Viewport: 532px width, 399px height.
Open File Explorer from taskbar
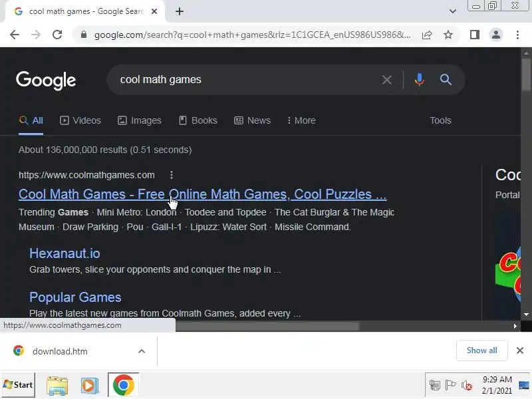[57, 386]
